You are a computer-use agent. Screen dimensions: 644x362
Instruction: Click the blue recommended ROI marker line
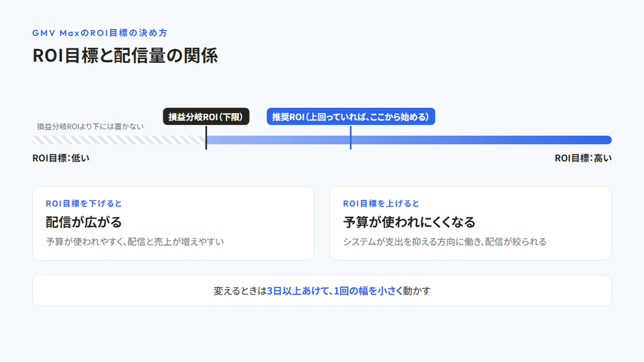coord(351,138)
